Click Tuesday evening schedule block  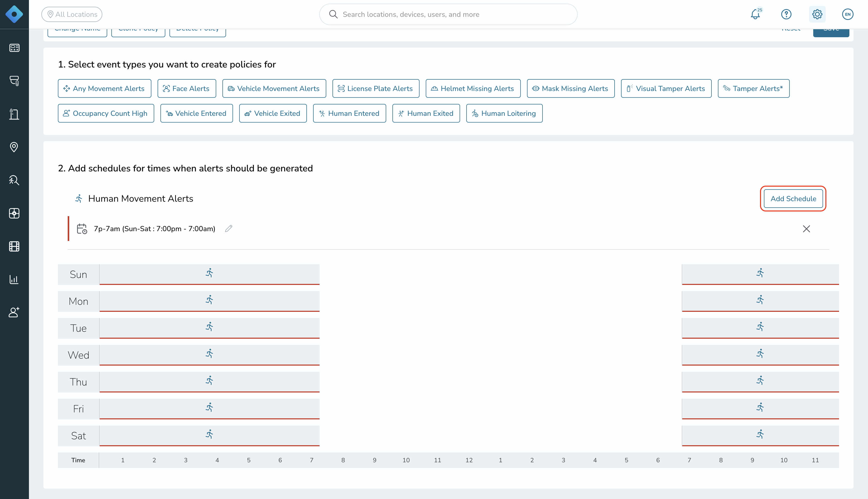[760, 328]
